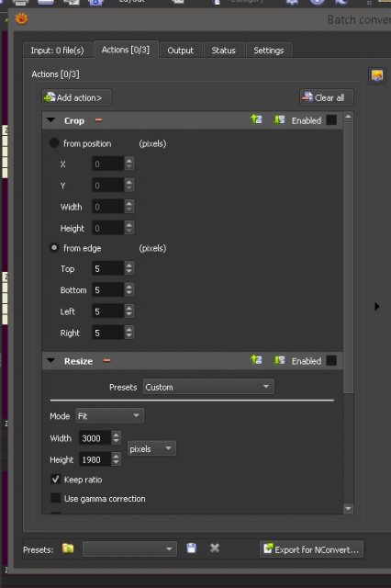Move Crop action down in list
This screenshot has width=391, height=588.
[x=279, y=120]
